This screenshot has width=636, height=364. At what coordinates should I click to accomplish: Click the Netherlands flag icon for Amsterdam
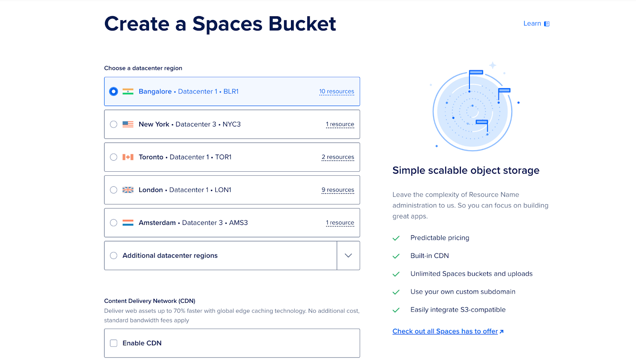click(x=128, y=223)
